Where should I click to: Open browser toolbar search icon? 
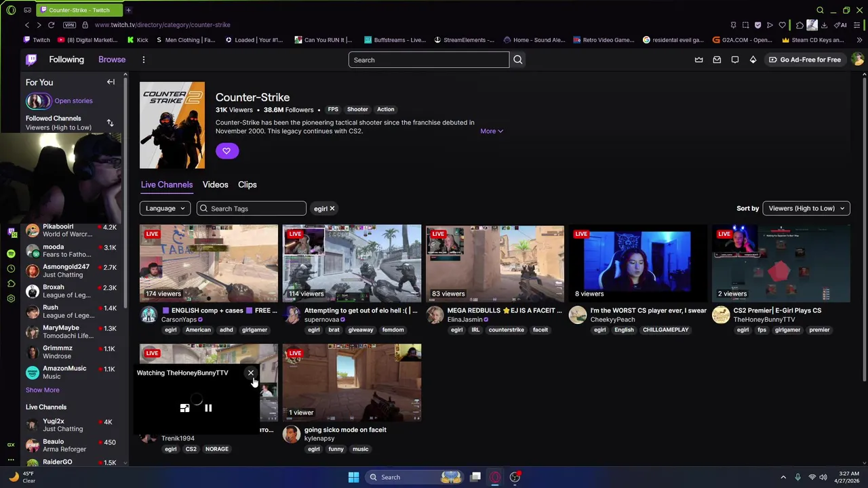pos(820,10)
